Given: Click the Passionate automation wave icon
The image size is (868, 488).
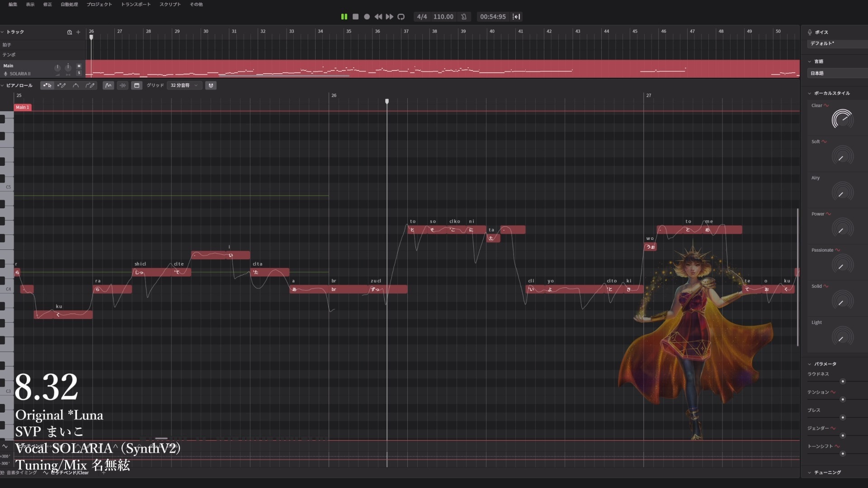Looking at the screenshot, I should pos(838,250).
